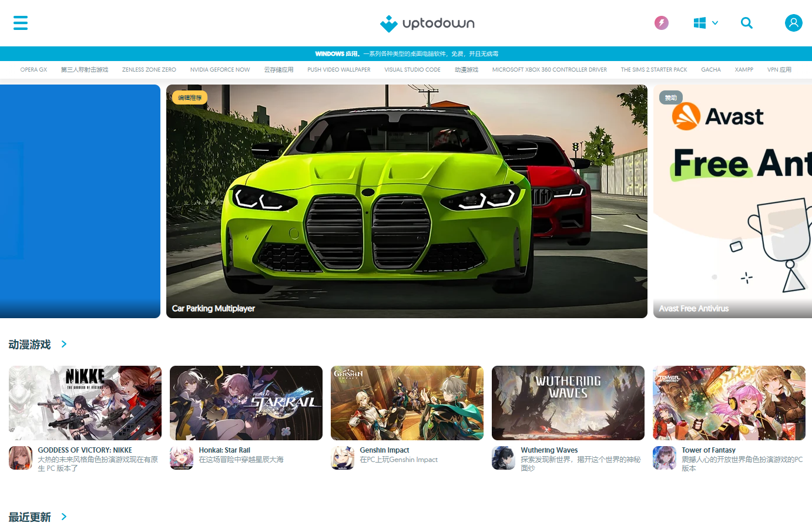Show the previous blue carousel slide

pyautogui.click(x=80, y=201)
